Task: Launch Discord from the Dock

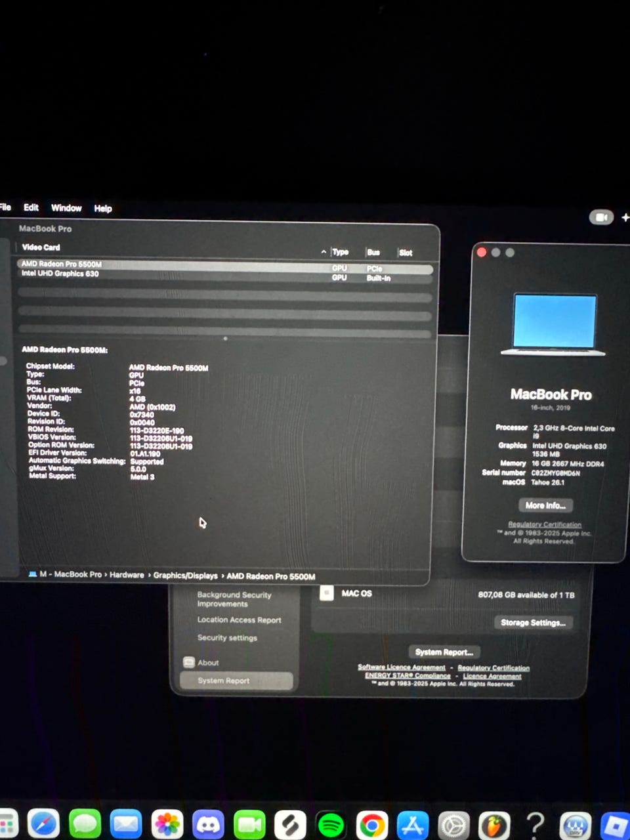Action: coord(208,825)
